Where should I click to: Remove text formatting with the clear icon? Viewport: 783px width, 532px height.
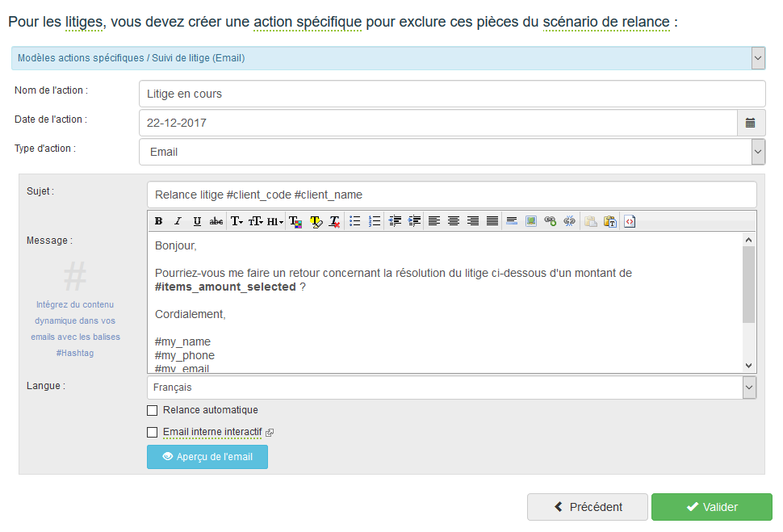[334, 221]
